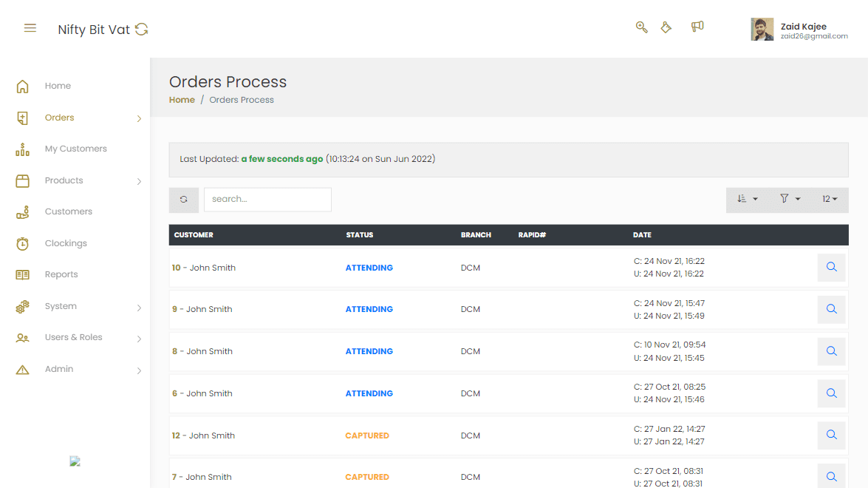This screenshot has width=868, height=488.
Task: Click Zaid Kajee user name
Action: tap(803, 26)
